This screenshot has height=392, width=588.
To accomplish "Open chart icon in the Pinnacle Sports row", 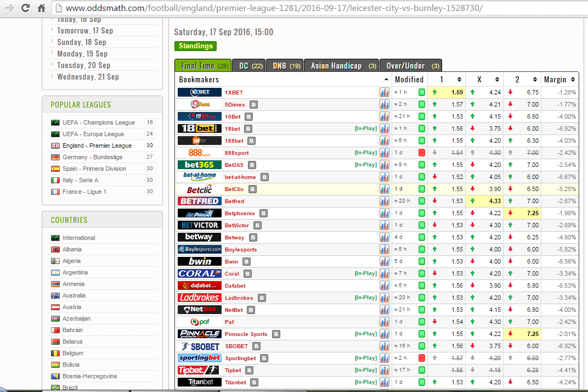I will pos(384,334).
